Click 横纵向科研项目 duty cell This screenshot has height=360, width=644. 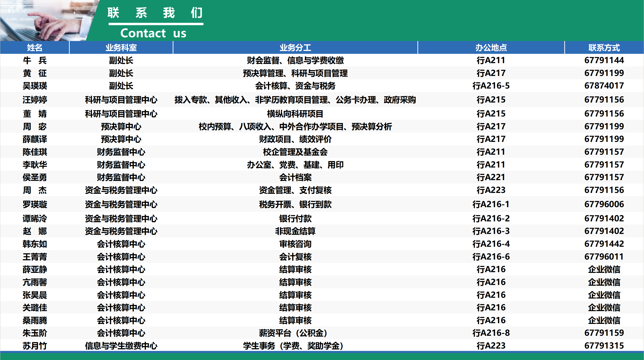pos(295,114)
